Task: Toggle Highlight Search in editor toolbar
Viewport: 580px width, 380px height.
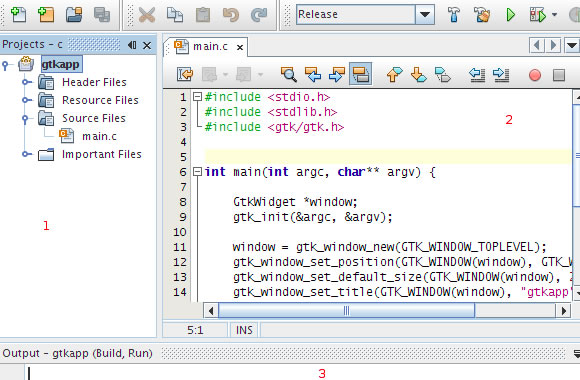Action: click(361, 74)
